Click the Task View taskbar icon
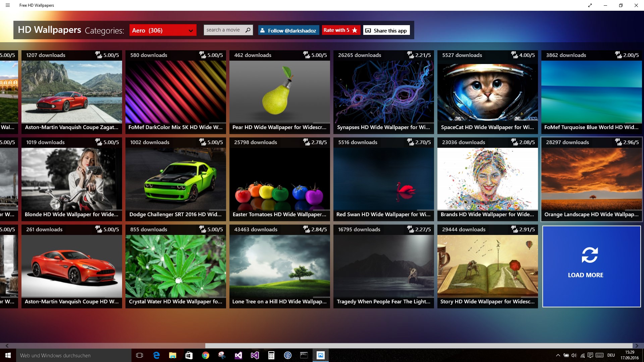This screenshot has height=362, width=644. click(x=140, y=355)
